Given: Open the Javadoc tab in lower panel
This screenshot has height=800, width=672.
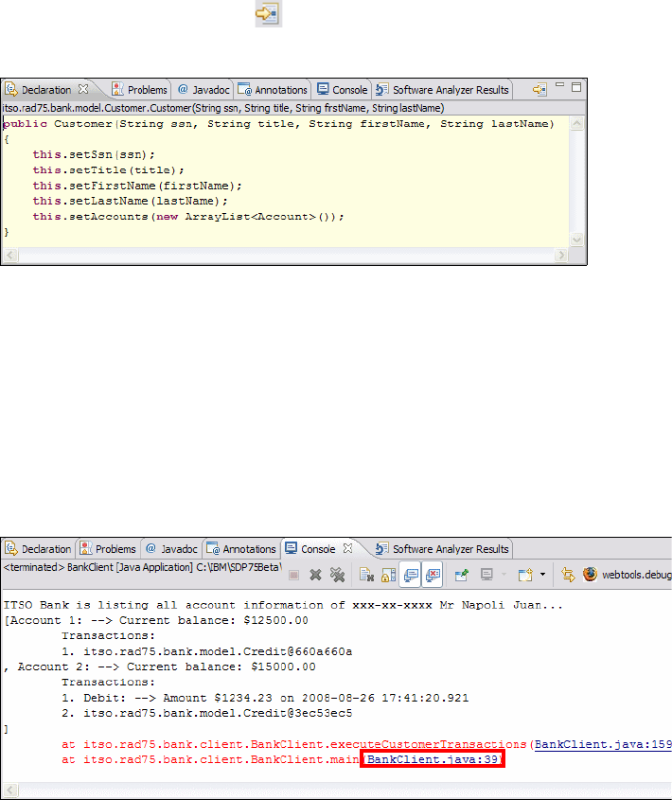Looking at the screenshot, I should [171, 549].
